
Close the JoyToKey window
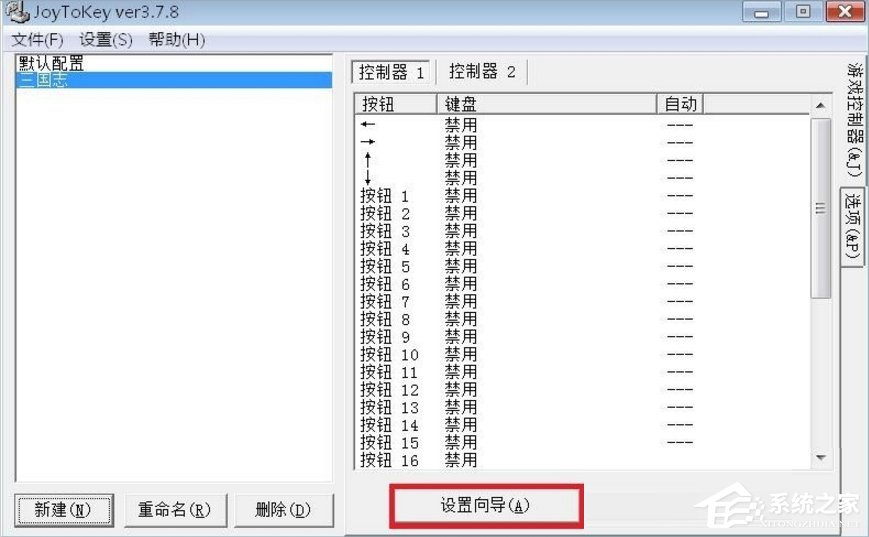pyautogui.click(x=845, y=12)
